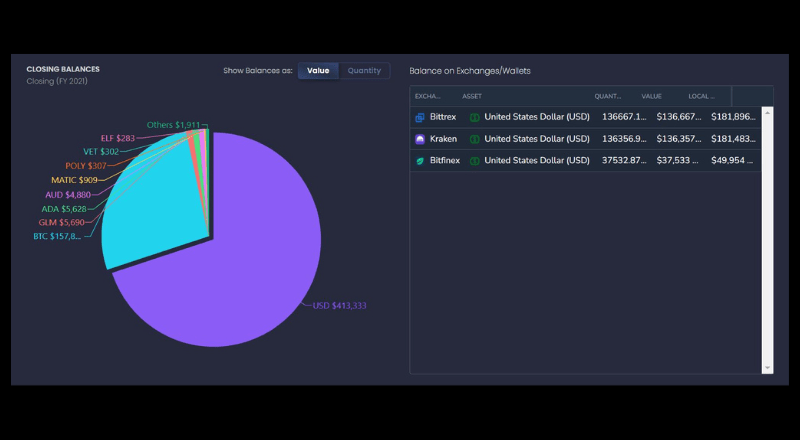This screenshot has height=440, width=800.
Task: Click the USD currency icon in Kraken row
Action: pyautogui.click(x=474, y=139)
